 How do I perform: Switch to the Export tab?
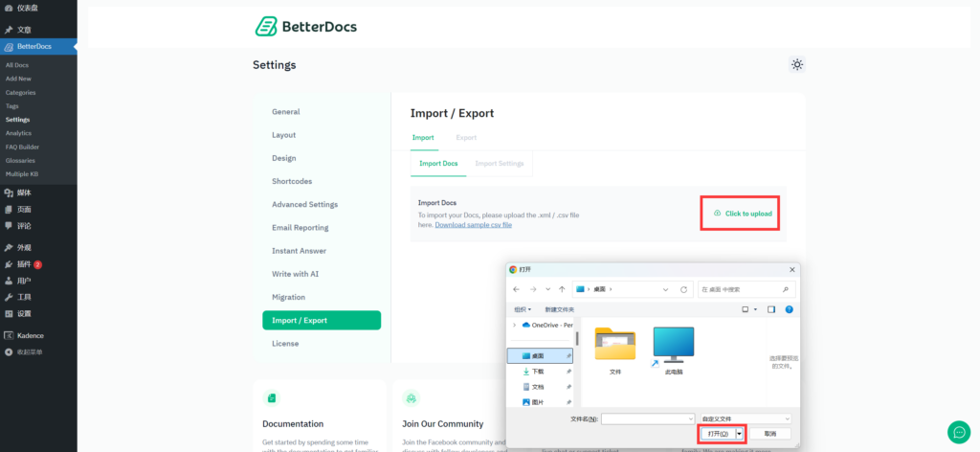[x=466, y=138]
